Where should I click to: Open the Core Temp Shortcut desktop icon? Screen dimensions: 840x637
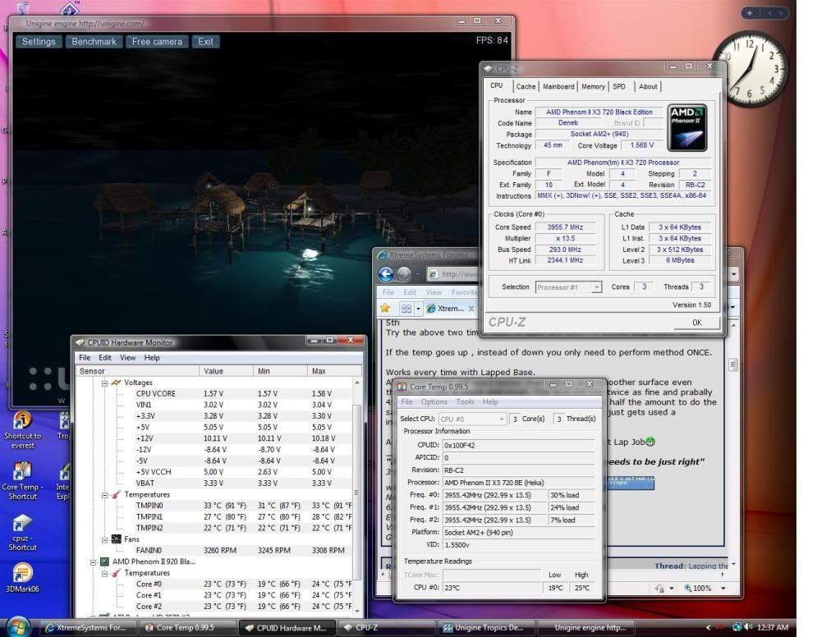(x=22, y=482)
